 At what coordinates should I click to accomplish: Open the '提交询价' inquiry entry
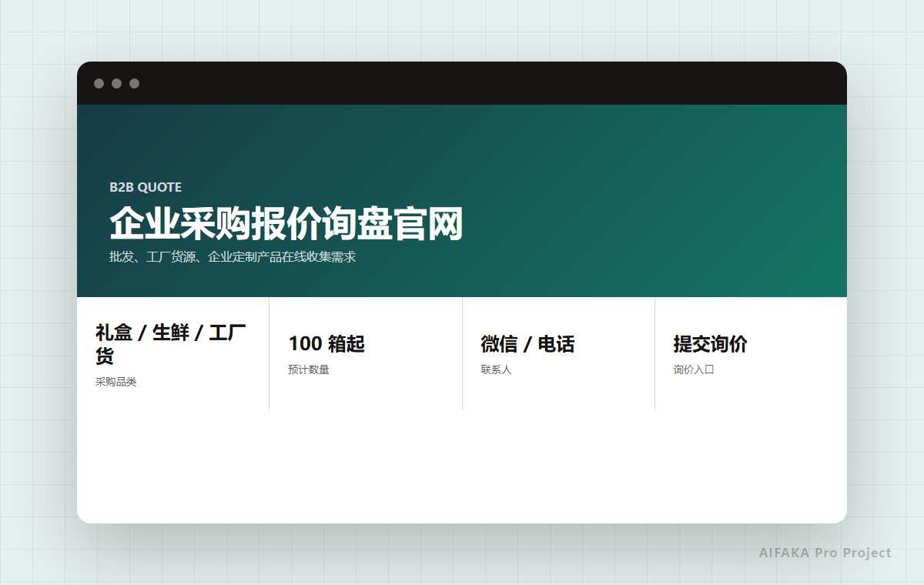tap(710, 344)
